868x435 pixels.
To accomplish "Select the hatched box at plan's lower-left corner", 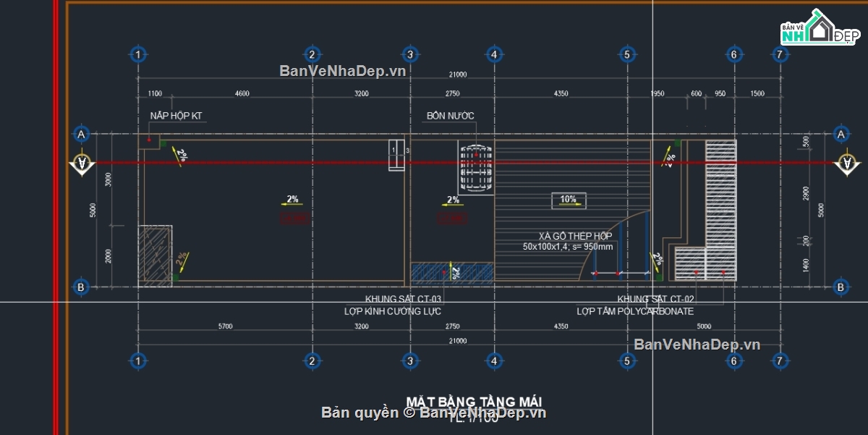I will tap(155, 255).
